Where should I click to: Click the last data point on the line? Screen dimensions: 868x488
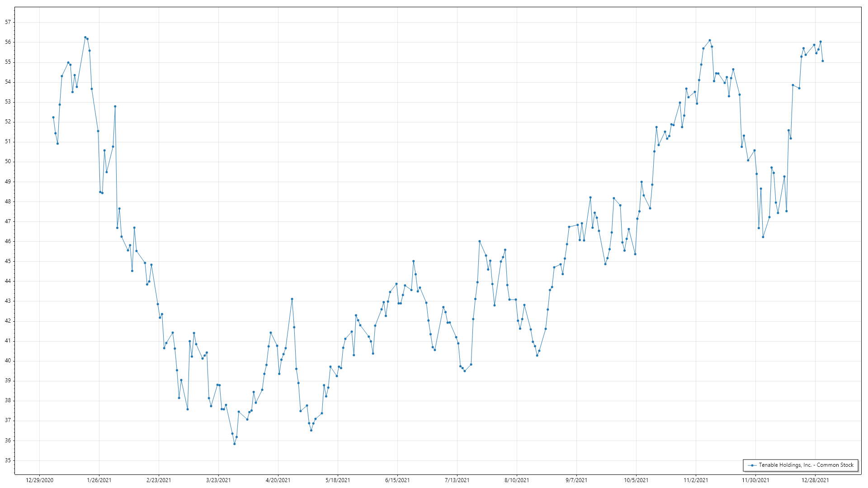[x=823, y=61]
